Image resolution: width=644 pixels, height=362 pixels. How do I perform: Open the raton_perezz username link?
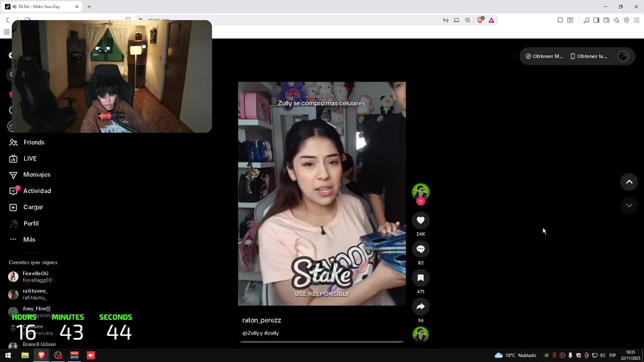(x=262, y=320)
